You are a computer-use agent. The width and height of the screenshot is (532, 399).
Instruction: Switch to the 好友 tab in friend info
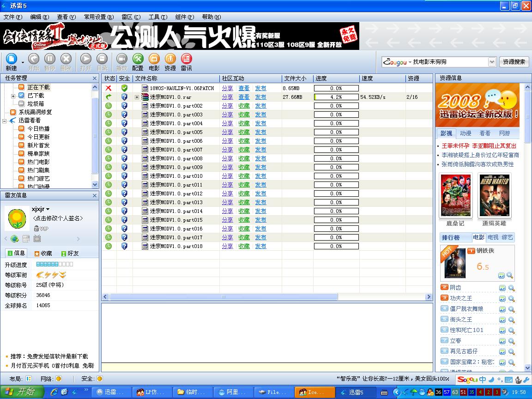tap(70, 254)
